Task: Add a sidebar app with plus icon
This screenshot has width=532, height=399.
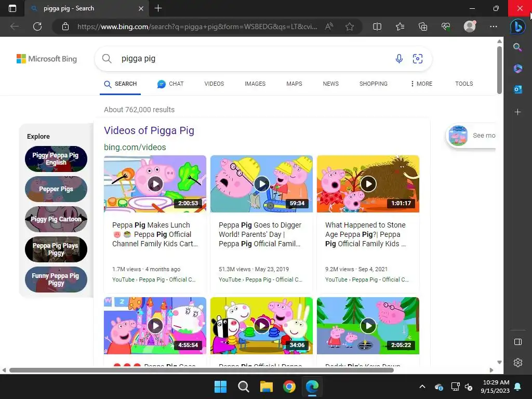Action: [x=517, y=112]
